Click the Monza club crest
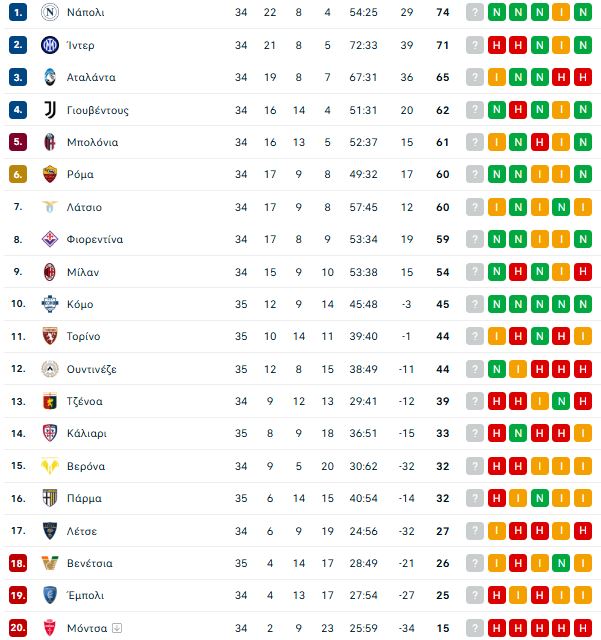 pos(50,628)
